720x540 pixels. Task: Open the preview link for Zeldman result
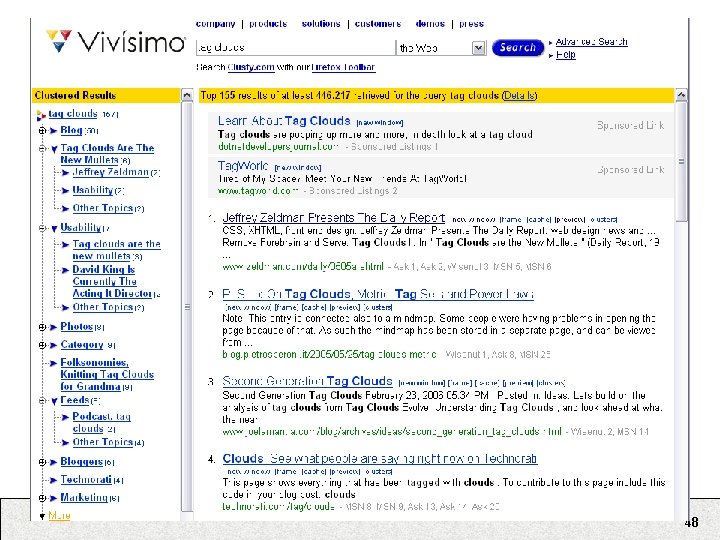pos(570,220)
